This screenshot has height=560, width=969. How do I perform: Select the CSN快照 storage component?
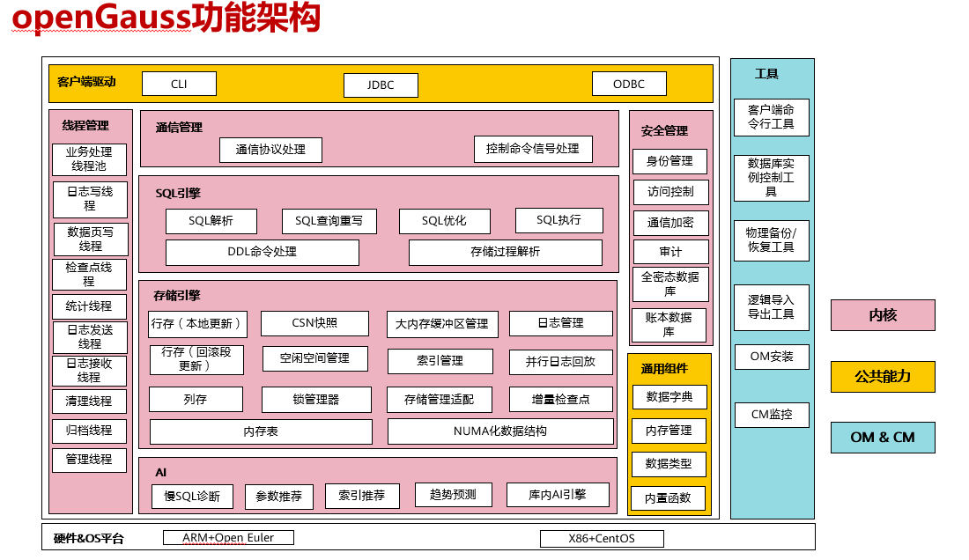click(x=316, y=323)
